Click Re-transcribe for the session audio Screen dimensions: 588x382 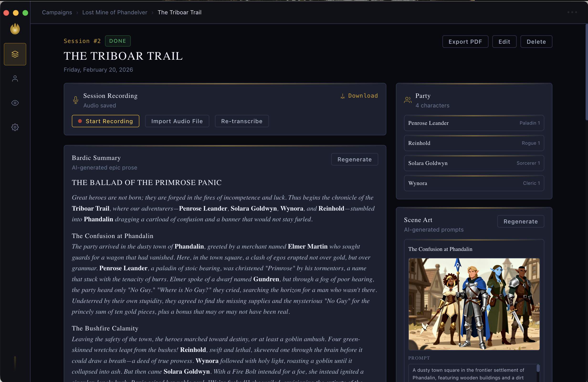(x=242, y=121)
